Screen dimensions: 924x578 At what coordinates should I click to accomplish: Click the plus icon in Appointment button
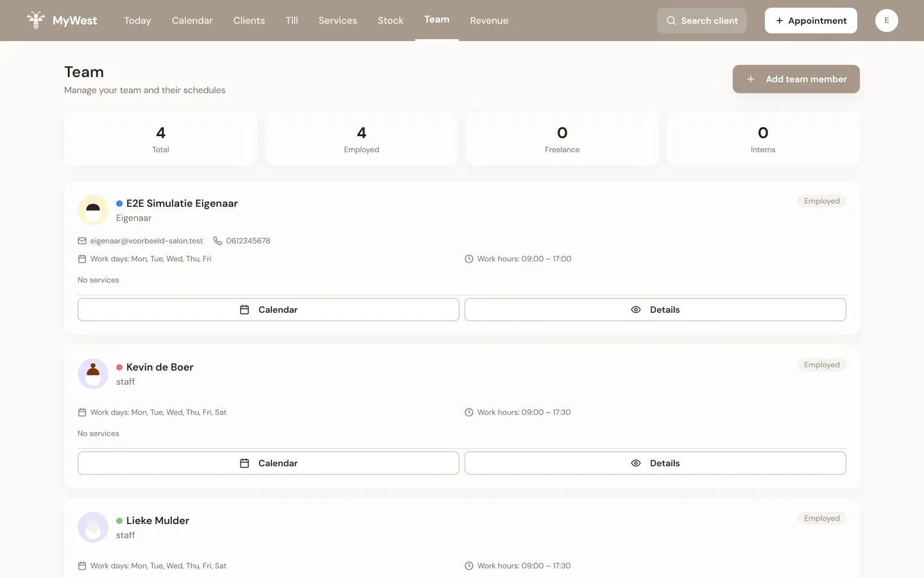pyautogui.click(x=780, y=21)
